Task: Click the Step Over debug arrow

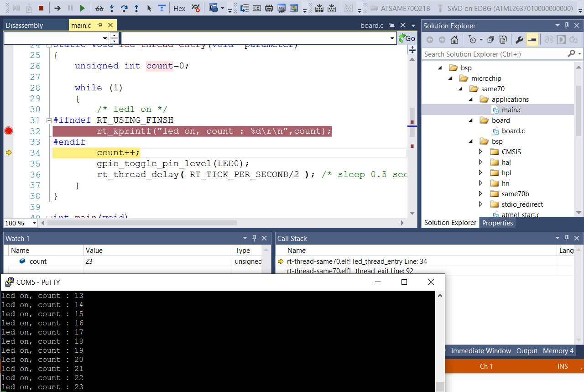Action: (124, 8)
